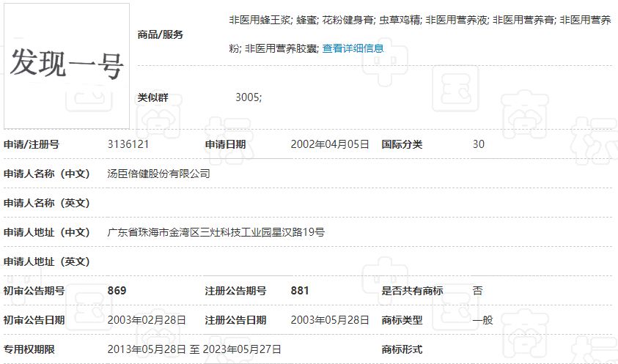Click the 申请/注册号 label
Viewport: 618px width, 364px height.
tap(31, 144)
